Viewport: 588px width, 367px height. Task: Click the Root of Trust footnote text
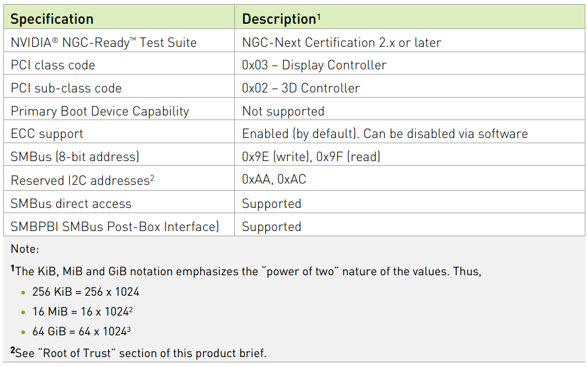pyautogui.click(x=139, y=352)
